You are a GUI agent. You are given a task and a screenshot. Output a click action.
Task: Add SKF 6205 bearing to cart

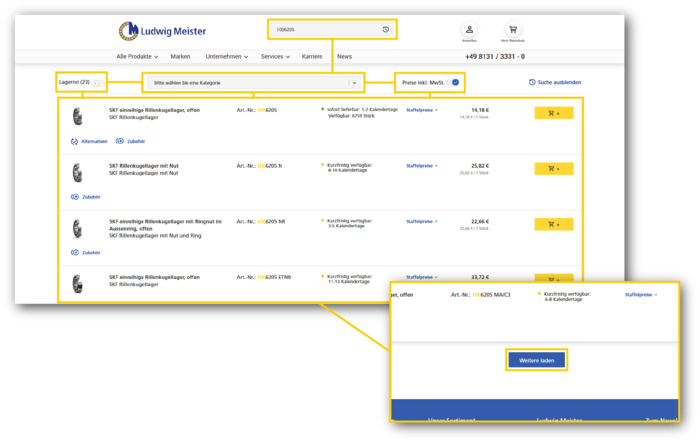pyautogui.click(x=554, y=113)
